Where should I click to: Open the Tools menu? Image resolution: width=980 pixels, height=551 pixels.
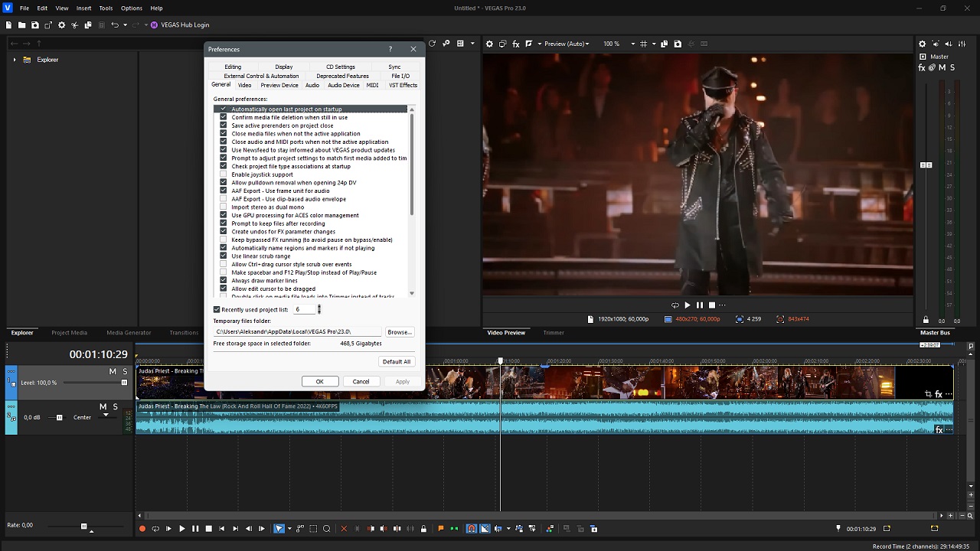pos(106,8)
